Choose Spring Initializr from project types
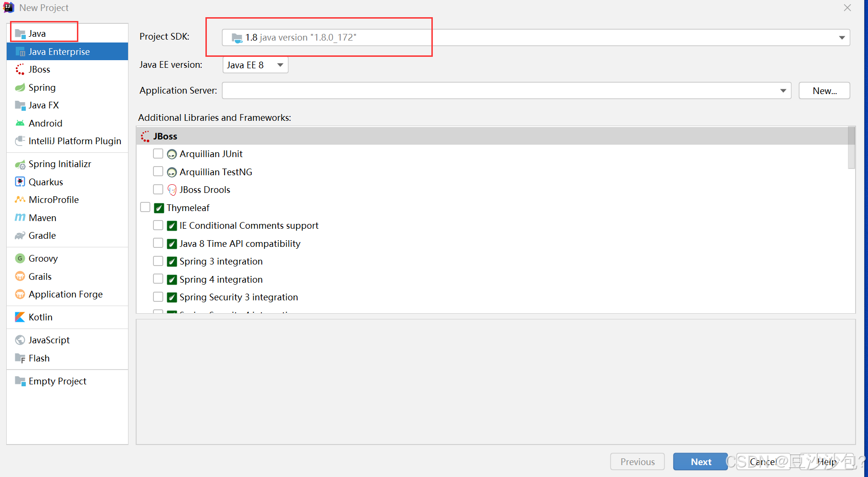This screenshot has width=868, height=477. tap(67, 164)
